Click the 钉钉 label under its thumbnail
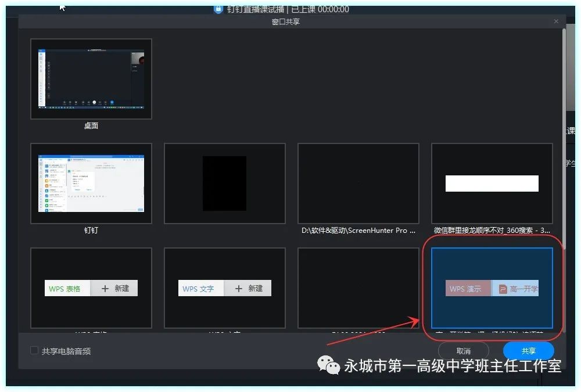This screenshot has height=392, width=581. [x=91, y=230]
